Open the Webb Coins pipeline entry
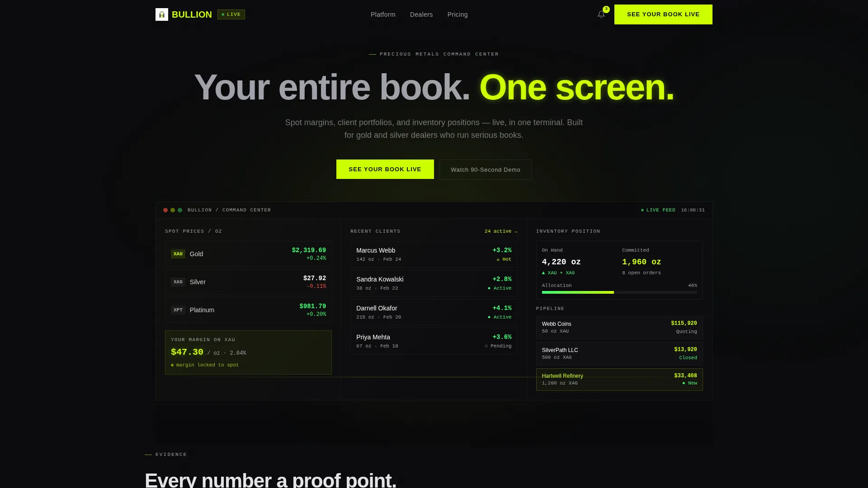 click(x=619, y=328)
